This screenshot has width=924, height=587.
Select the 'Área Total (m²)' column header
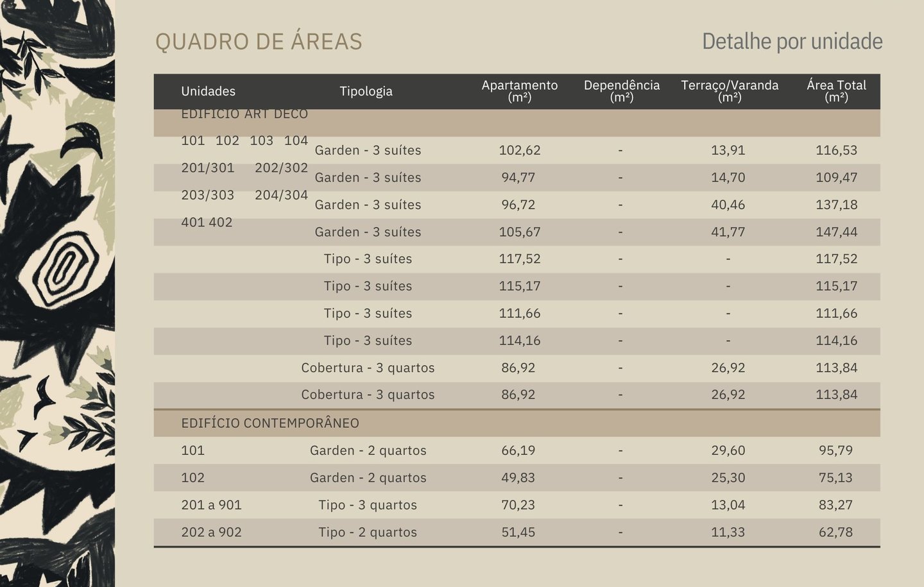coord(836,91)
